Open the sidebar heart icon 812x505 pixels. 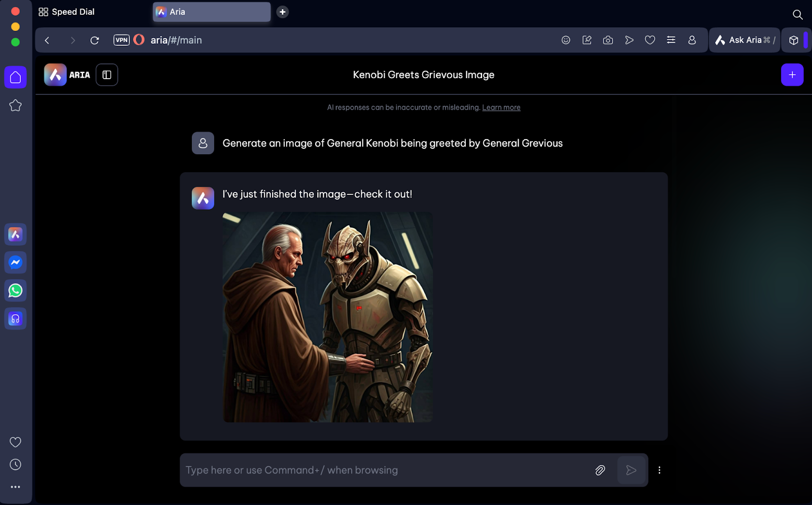coord(16,442)
